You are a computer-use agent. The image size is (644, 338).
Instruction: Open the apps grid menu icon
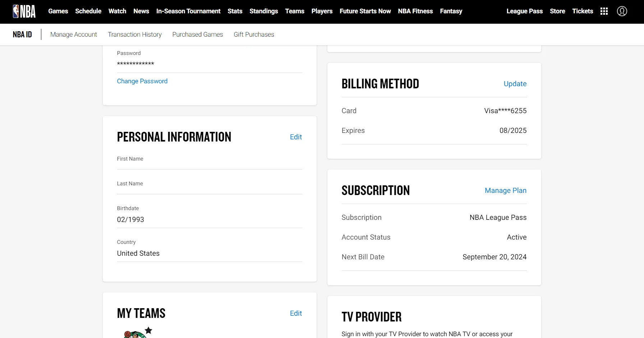(604, 11)
